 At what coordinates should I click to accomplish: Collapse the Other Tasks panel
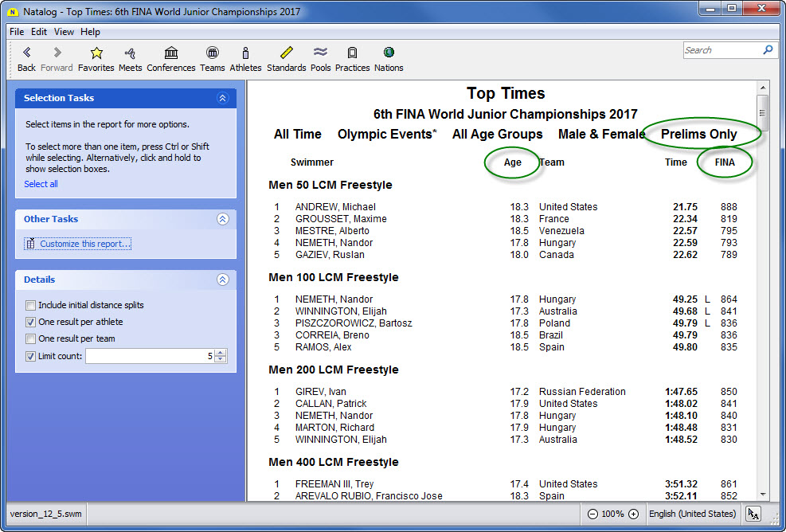pyautogui.click(x=222, y=219)
